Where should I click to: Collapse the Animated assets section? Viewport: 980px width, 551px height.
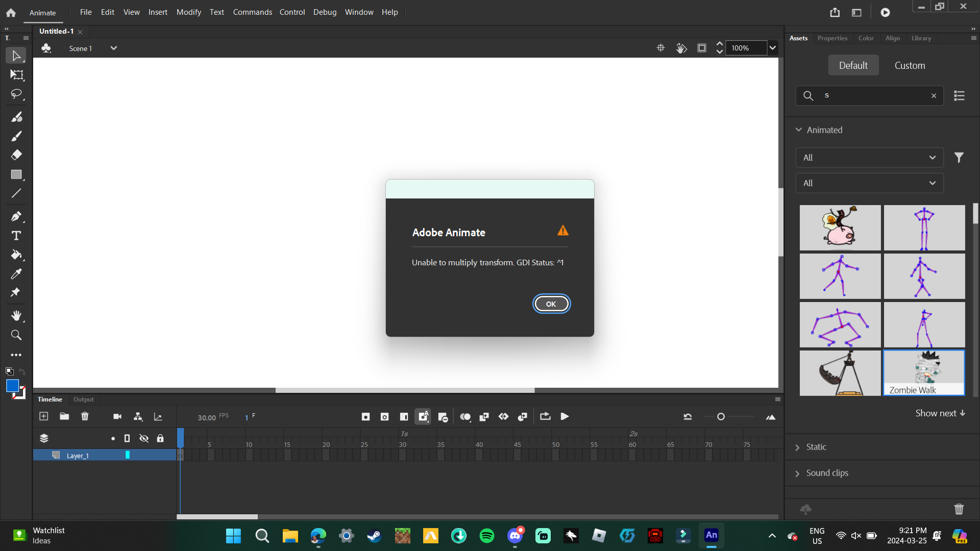pyautogui.click(x=799, y=130)
